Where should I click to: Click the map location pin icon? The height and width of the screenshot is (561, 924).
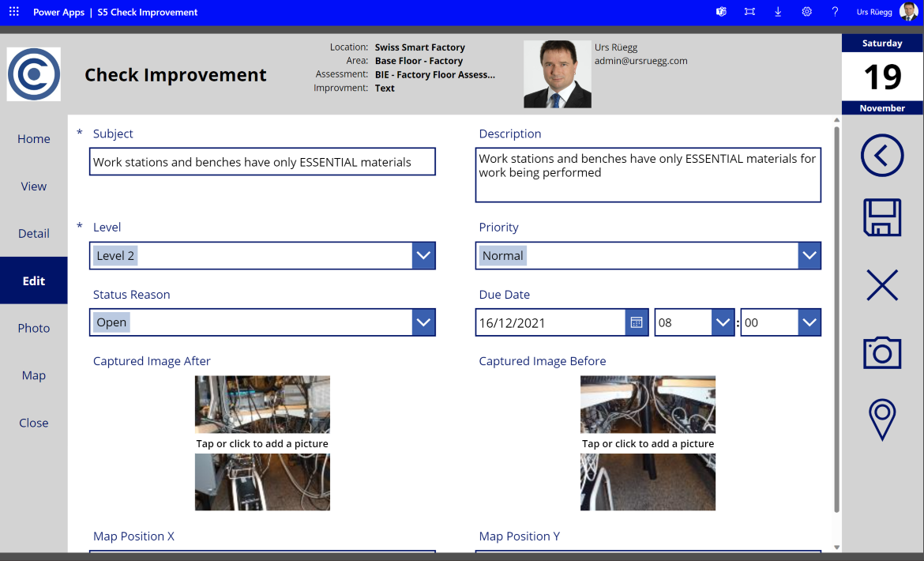(x=882, y=420)
